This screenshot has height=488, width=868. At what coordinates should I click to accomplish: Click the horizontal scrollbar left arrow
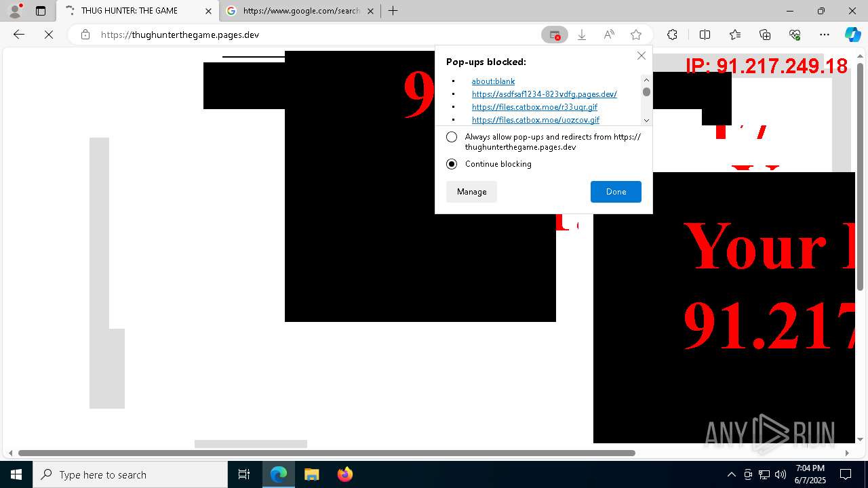pyautogui.click(x=10, y=453)
